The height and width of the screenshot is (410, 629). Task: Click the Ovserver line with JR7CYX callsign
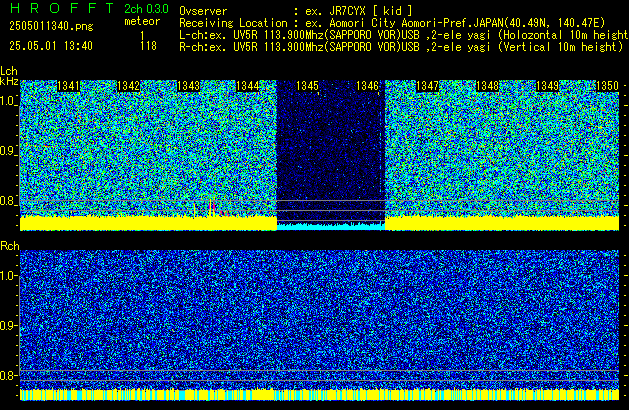click(296, 11)
